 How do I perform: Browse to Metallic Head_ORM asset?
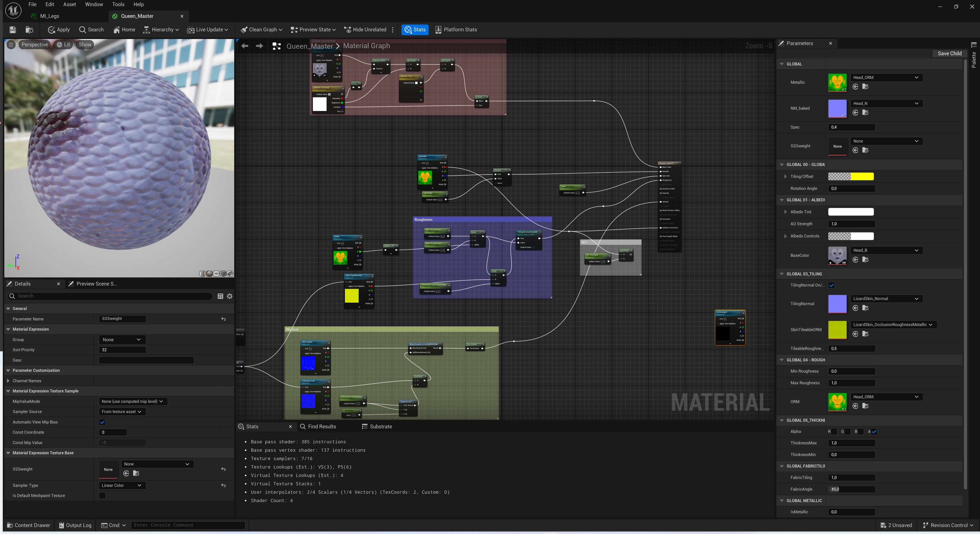pyautogui.click(x=865, y=87)
